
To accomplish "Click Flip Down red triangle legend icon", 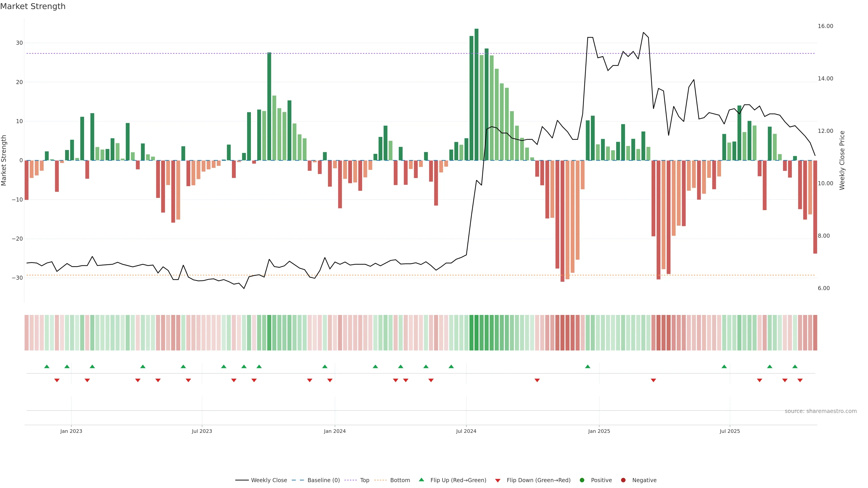I will coord(498,481).
